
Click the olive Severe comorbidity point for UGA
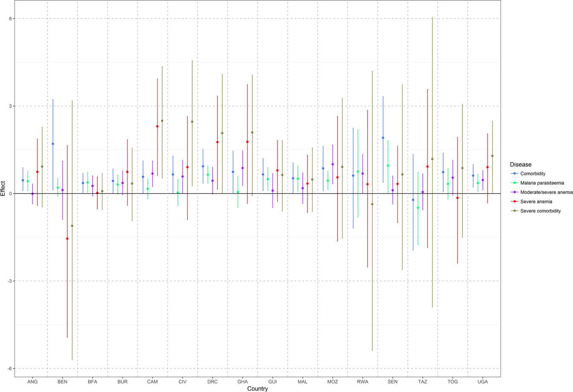pos(492,156)
